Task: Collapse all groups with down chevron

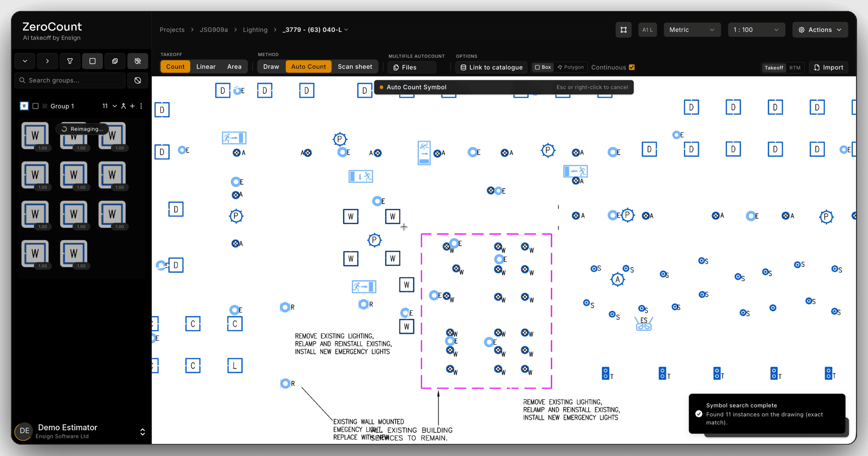Action: tap(25, 61)
